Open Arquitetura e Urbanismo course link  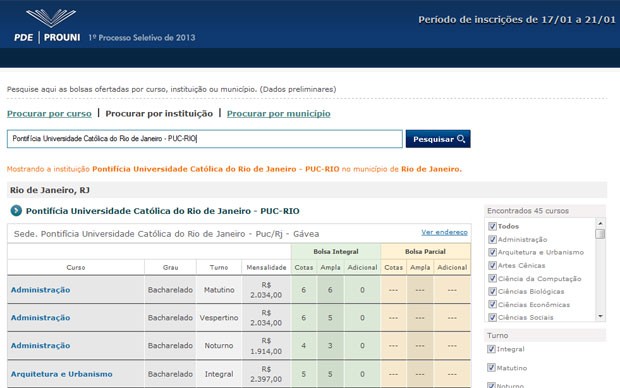(x=61, y=374)
